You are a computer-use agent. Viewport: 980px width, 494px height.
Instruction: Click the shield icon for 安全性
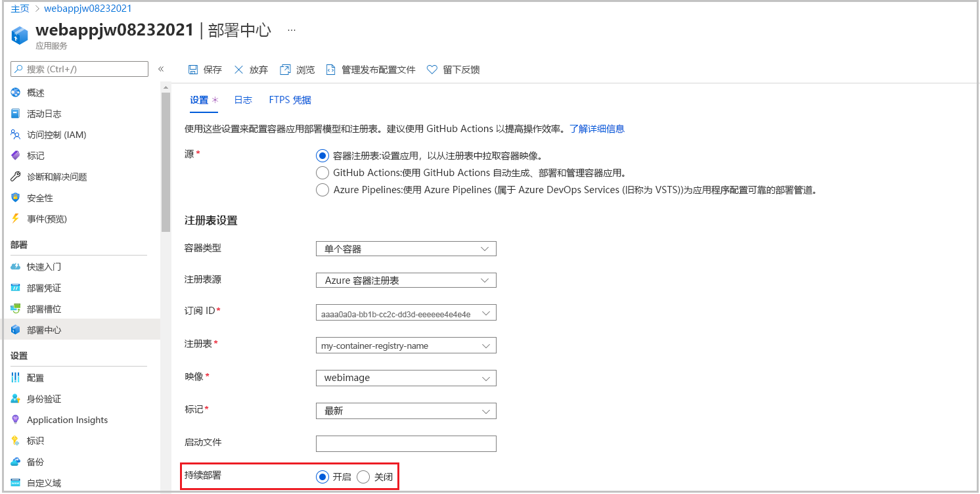tap(16, 198)
